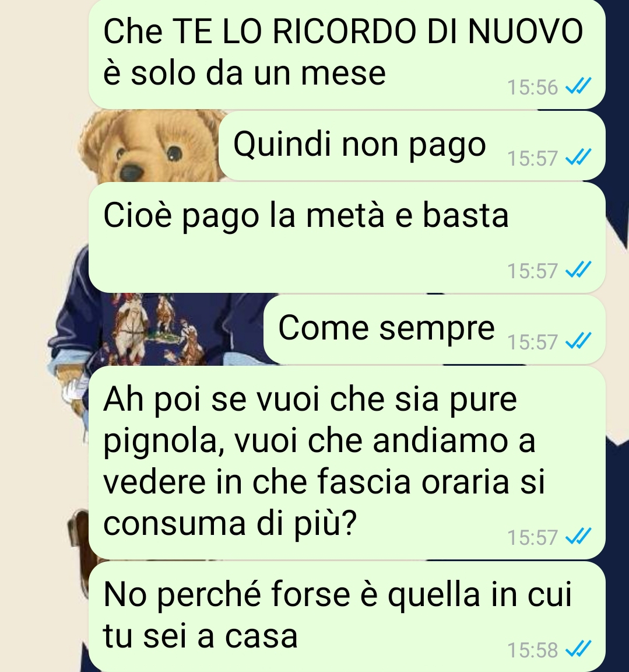Select the "Quindi non pago" message bubble
Image resolution: width=629 pixels, height=672 pixels.
pos(412,146)
